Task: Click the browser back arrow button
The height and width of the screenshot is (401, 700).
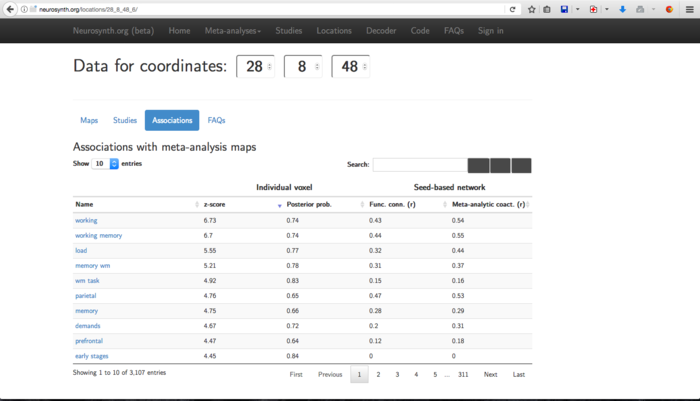Action: 10,9
